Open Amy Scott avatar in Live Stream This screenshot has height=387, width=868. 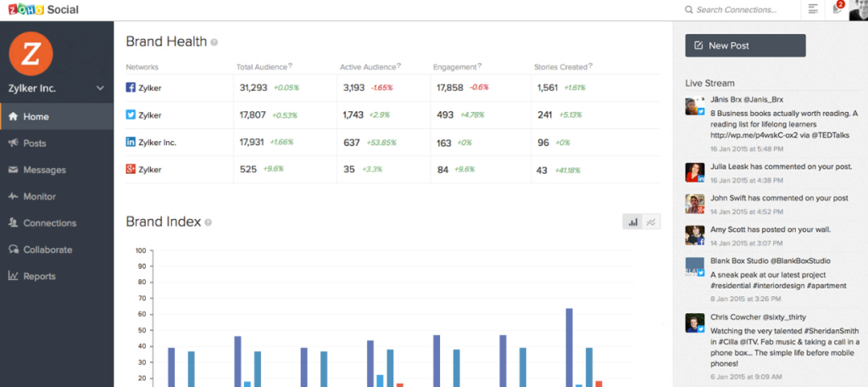pos(695,235)
